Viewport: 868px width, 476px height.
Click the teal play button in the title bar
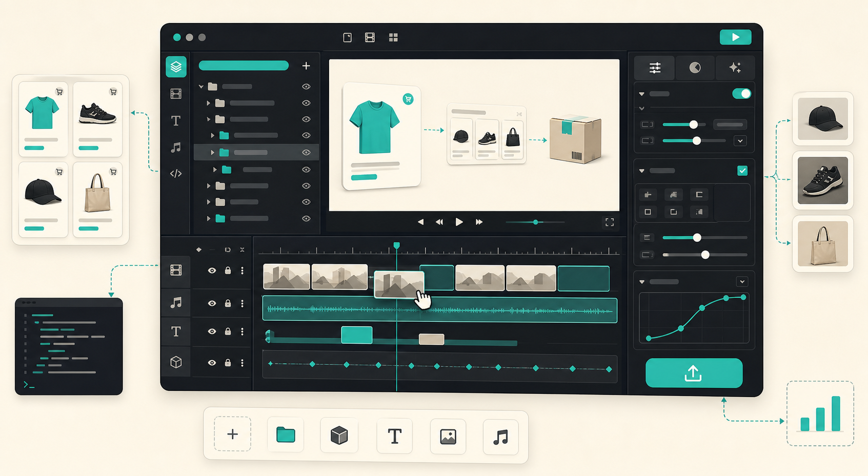(735, 37)
